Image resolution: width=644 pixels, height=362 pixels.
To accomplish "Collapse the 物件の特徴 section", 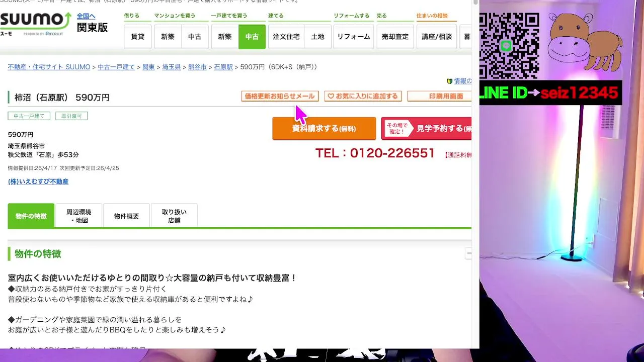I will [468, 254].
